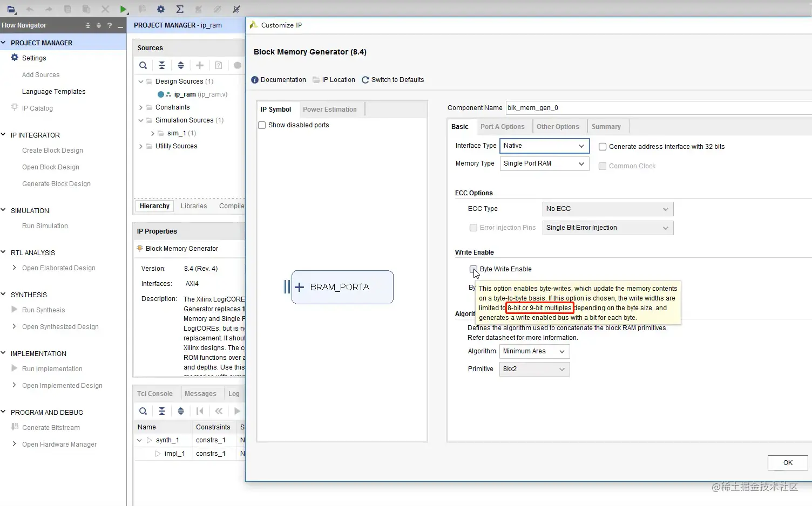Expand the sim_1 tree node
The image size is (812, 506).
pos(153,133)
